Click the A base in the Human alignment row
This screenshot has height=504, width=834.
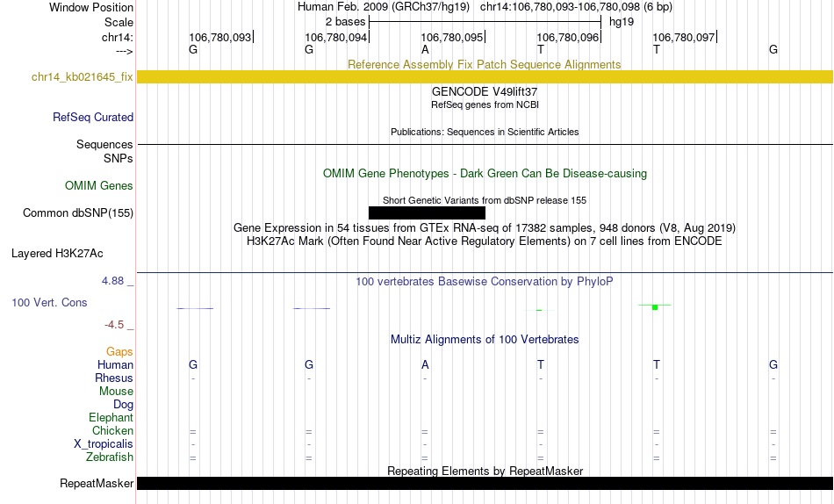coord(425,364)
